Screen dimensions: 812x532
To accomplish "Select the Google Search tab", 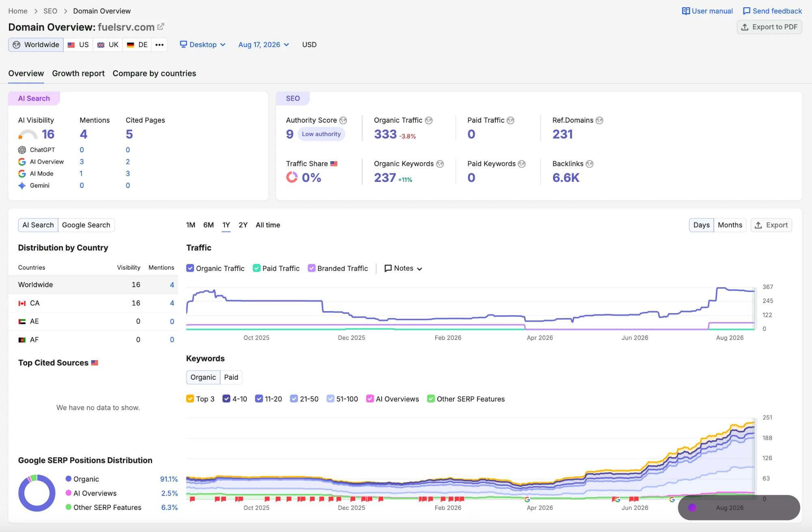I will click(x=86, y=225).
